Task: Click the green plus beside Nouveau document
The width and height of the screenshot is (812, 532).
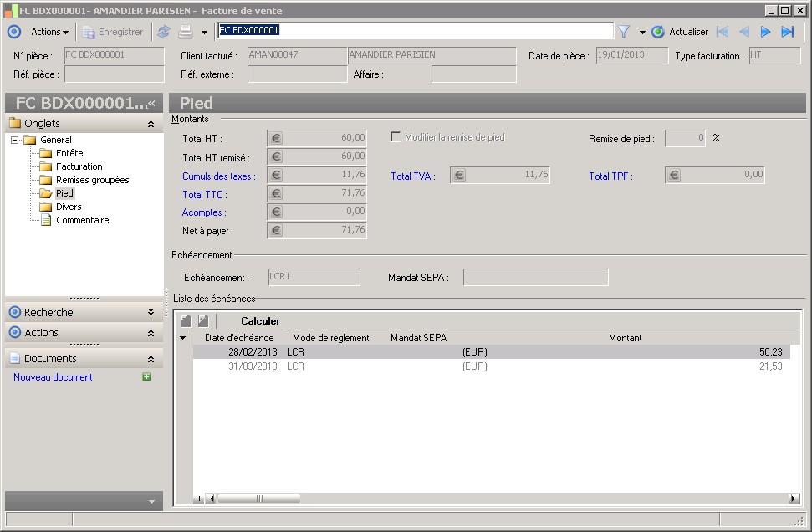Action: [x=147, y=377]
